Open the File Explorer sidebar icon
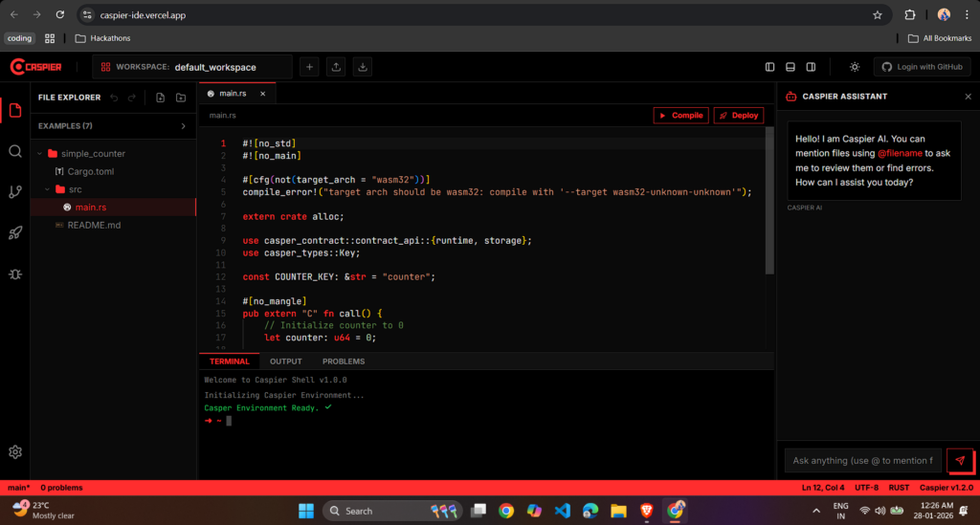Screen dimensions: 980x525 coord(15,111)
